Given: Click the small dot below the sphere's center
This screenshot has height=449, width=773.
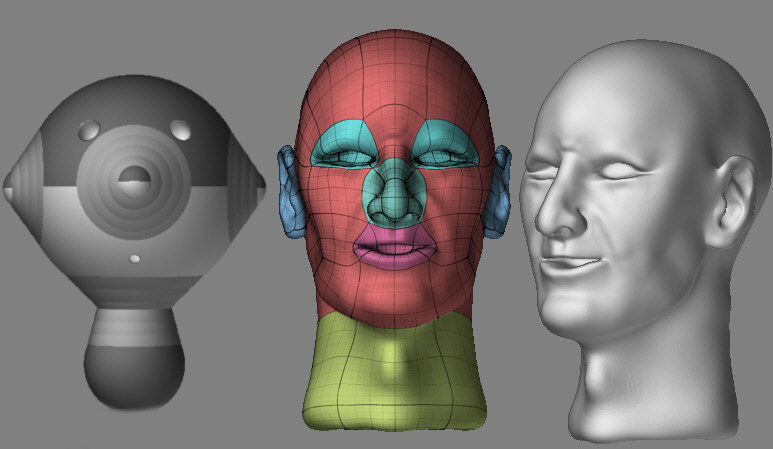Looking at the screenshot, I should pos(135,259).
